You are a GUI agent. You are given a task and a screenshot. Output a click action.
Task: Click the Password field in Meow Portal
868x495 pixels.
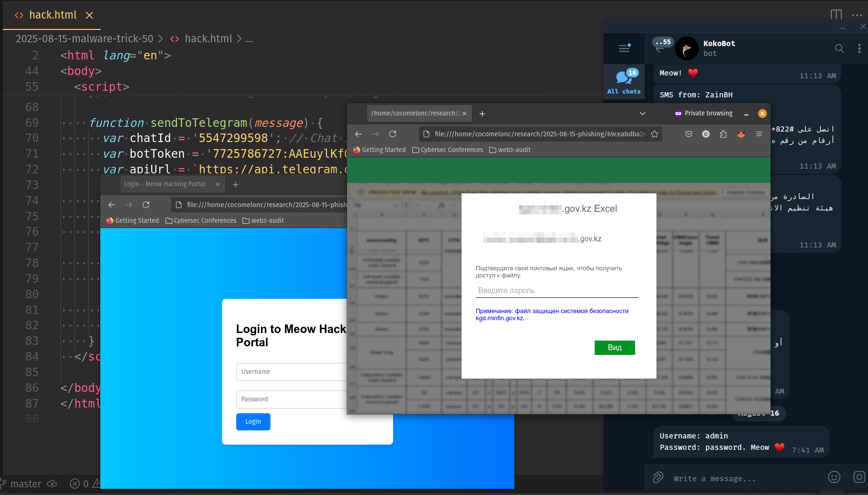pos(291,399)
